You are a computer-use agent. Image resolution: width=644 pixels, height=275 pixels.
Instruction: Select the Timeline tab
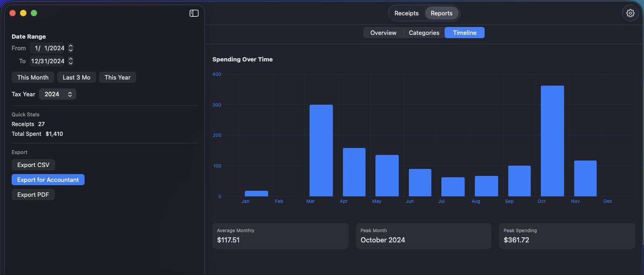pyautogui.click(x=464, y=33)
